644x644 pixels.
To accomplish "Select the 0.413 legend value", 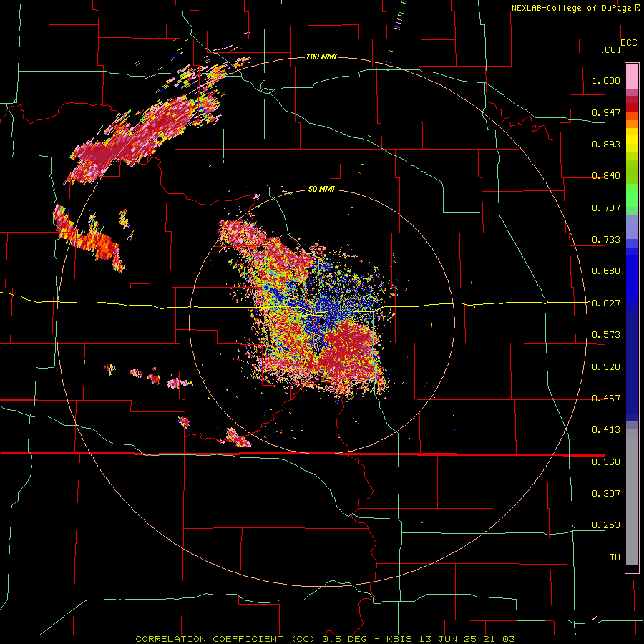I will 606,430.
